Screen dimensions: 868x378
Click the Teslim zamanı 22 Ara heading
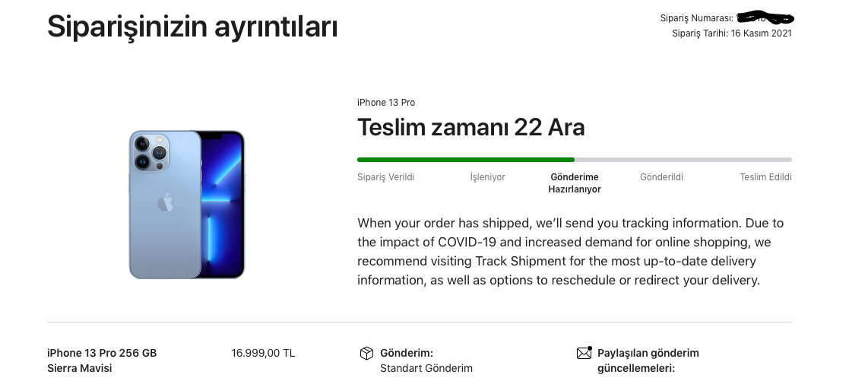(471, 128)
